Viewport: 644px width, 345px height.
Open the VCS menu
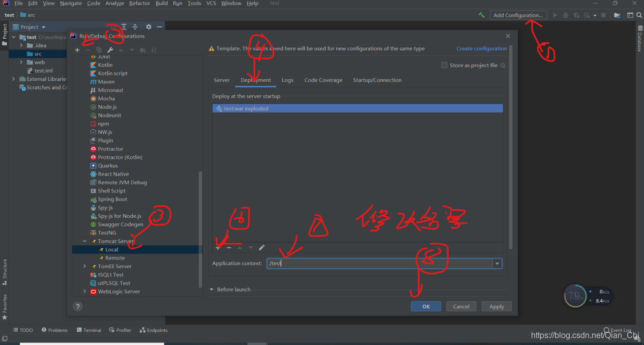[211, 3]
